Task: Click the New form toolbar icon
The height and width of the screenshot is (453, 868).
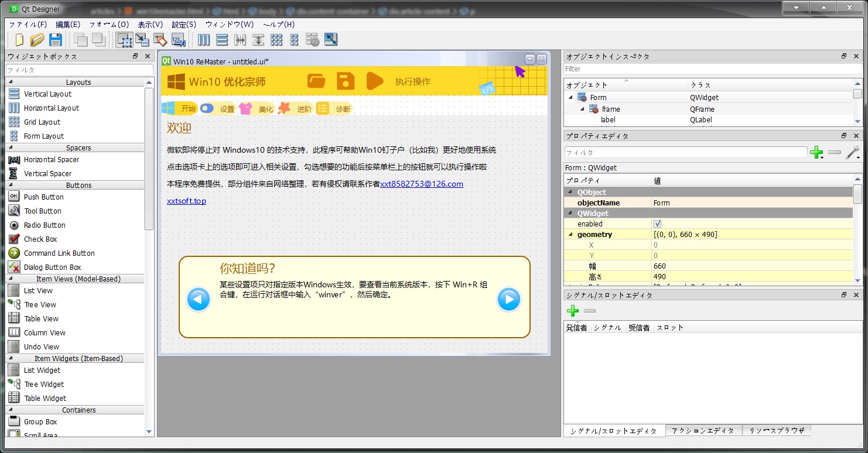Action: pos(19,40)
